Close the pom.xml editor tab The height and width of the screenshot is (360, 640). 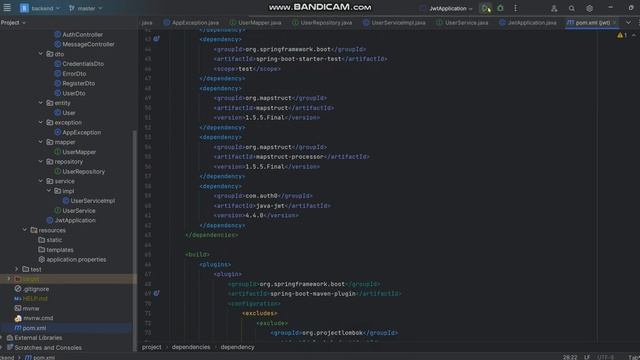pyautogui.click(x=615, y=23)
